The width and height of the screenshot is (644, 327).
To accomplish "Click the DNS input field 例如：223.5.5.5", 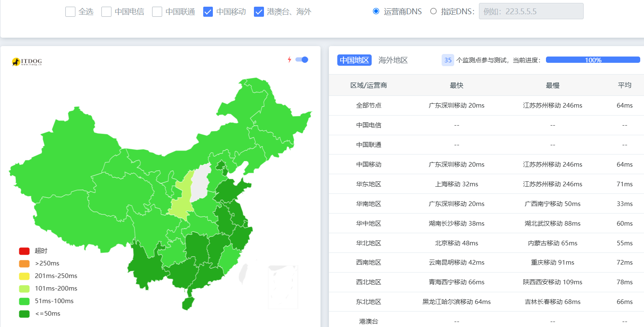I will coord(531,11).
